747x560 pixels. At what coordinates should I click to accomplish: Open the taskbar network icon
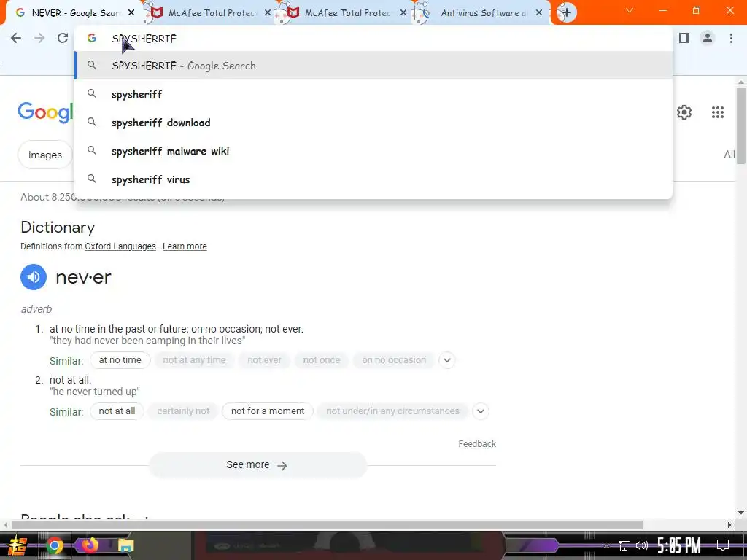click(624, 545)
